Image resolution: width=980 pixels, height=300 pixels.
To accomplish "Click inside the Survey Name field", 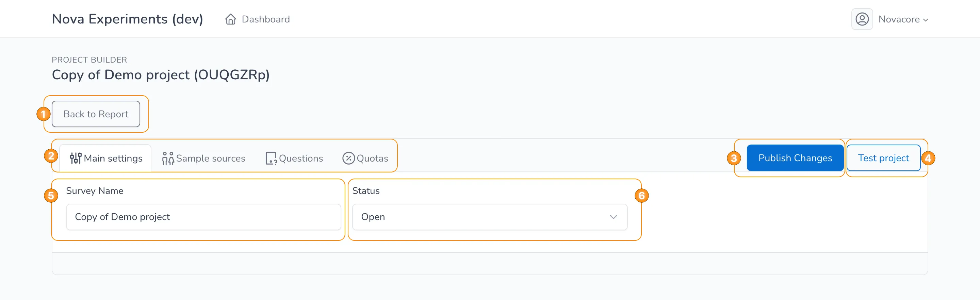I will coord(204,217).
